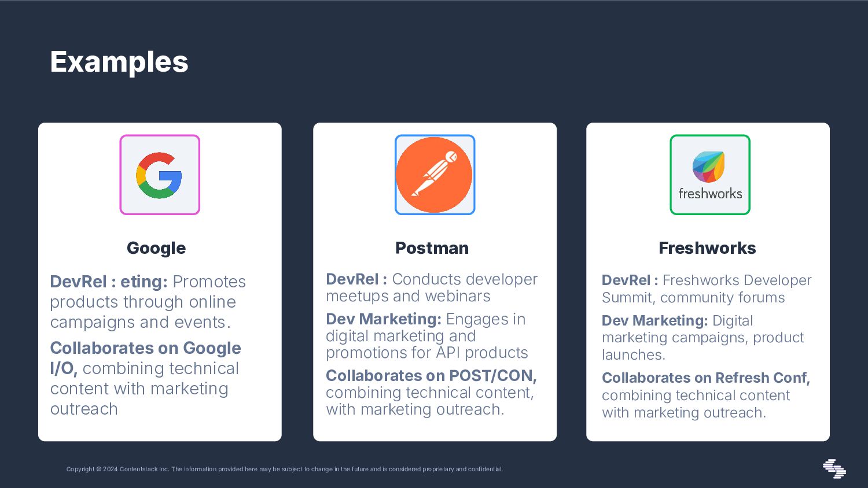Select the Postman card heading
The width and height of the screenshot is (868, 488).
(432, 248)
